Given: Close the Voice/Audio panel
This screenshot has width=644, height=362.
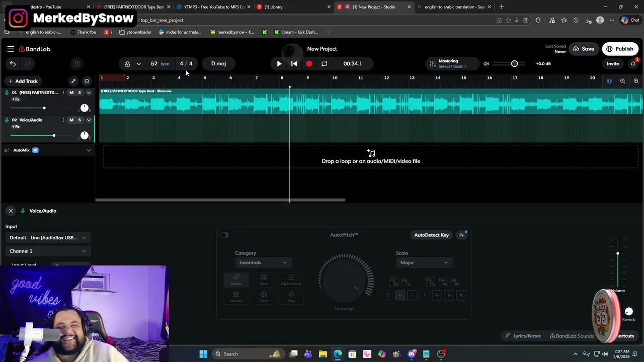Looking at the screenshot, I should click(11, 211).
